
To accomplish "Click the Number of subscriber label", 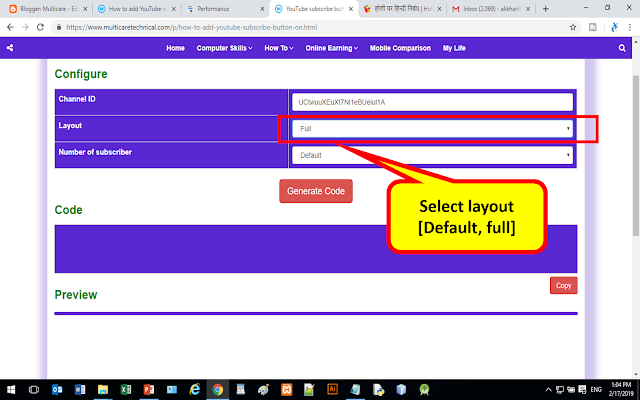I will [x=95, y=152].
